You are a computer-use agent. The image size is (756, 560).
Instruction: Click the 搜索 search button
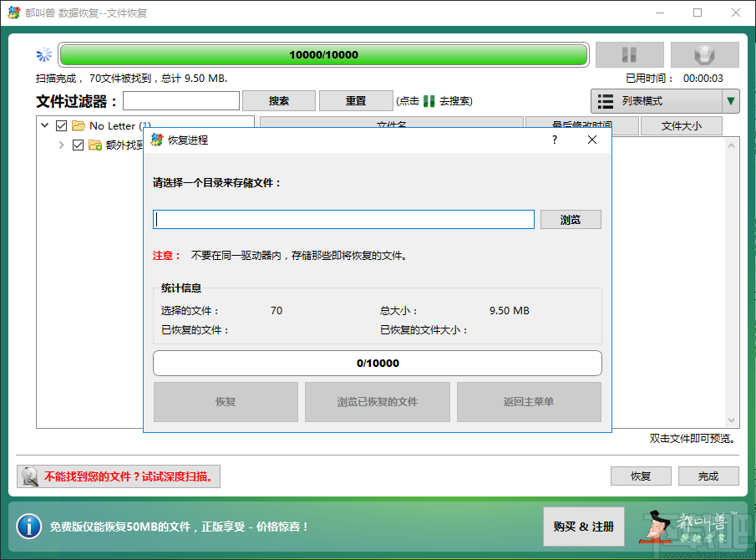pos(279,101)
